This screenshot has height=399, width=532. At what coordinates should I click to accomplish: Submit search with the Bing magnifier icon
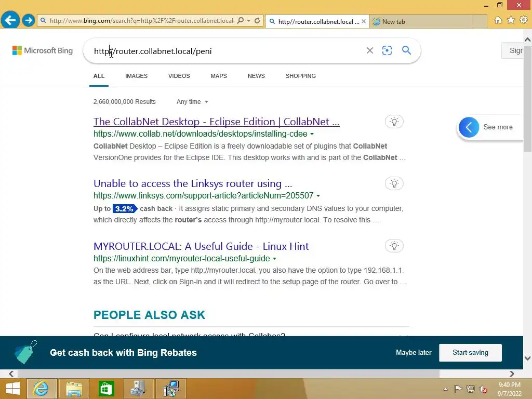coord(406,50)
